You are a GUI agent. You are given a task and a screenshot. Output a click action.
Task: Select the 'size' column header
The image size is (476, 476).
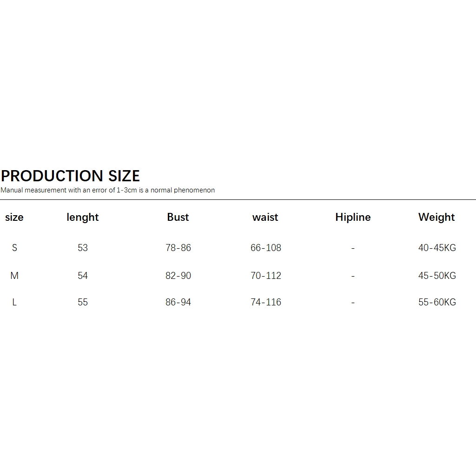coord(14,217)
